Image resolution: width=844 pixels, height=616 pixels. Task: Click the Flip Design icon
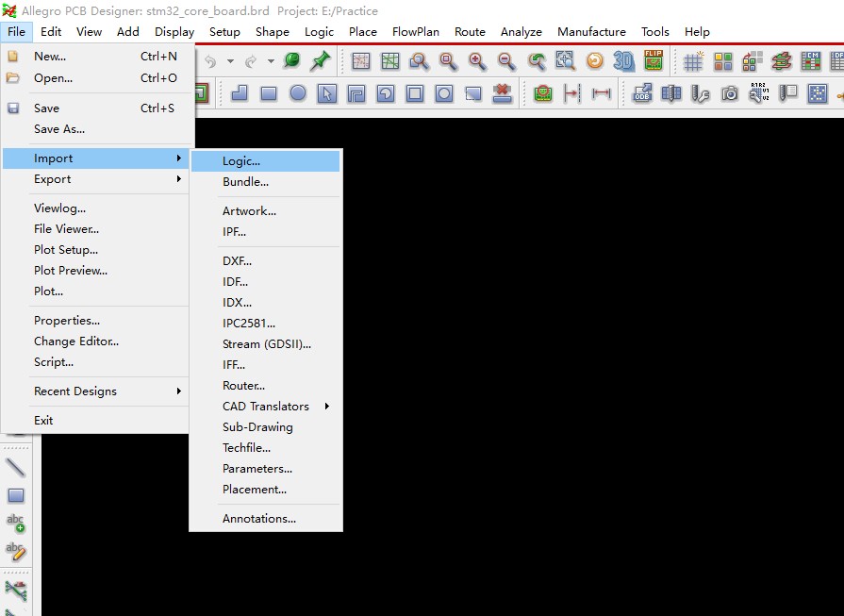[x=654, y=60]
